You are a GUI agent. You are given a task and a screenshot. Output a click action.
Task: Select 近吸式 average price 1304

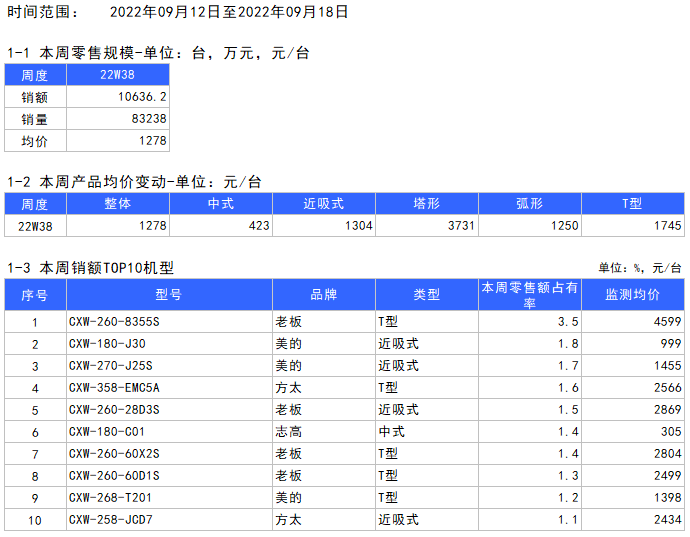[x=359, y=226]
